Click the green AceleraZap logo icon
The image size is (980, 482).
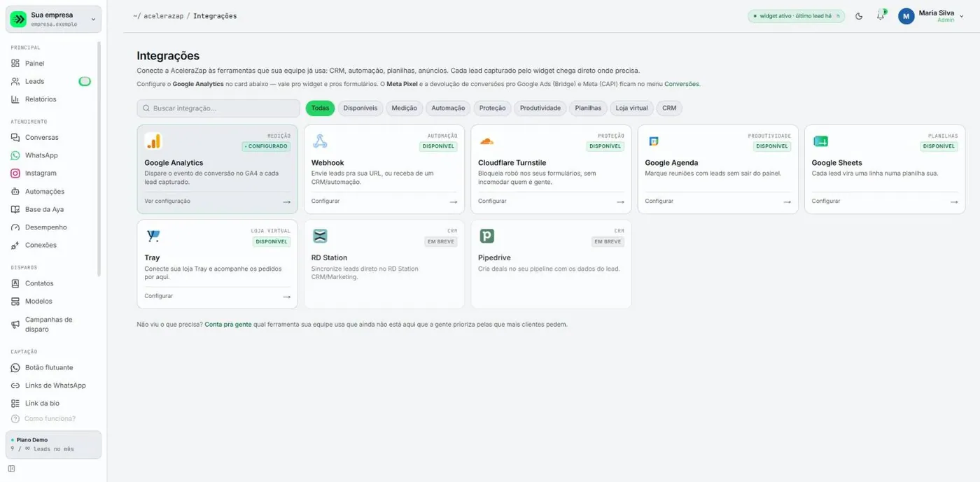(x=18, y=19)
